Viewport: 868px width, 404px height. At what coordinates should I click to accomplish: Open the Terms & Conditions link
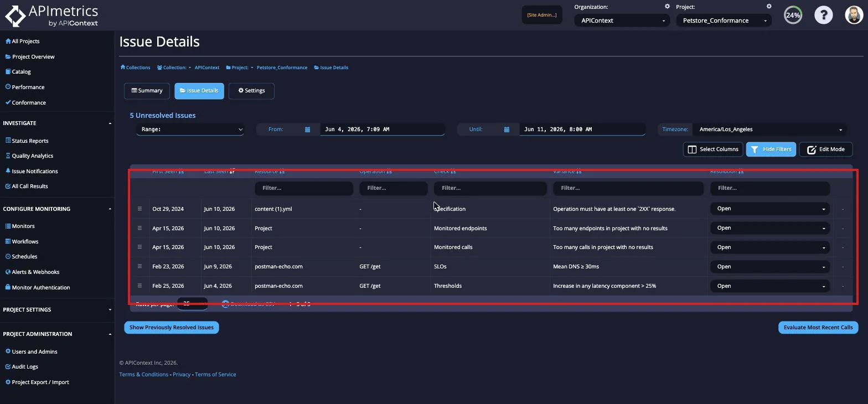(x=144, y=375)
